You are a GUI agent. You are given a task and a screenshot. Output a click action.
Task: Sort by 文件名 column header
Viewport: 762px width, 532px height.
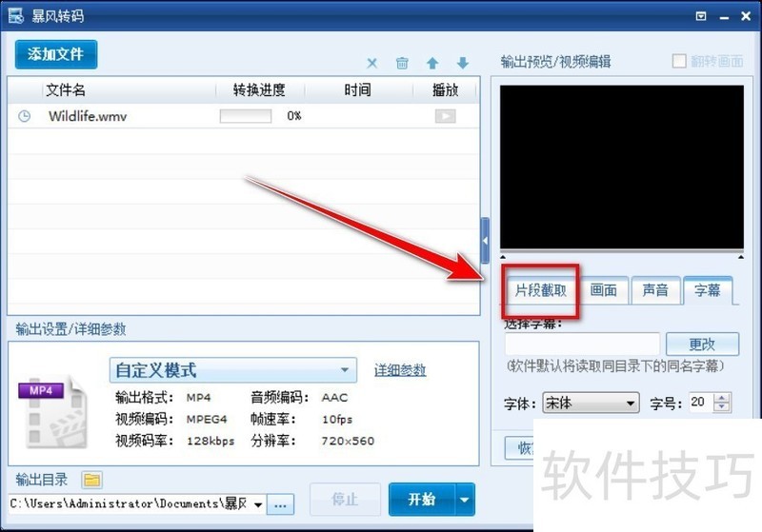(66, 89)
